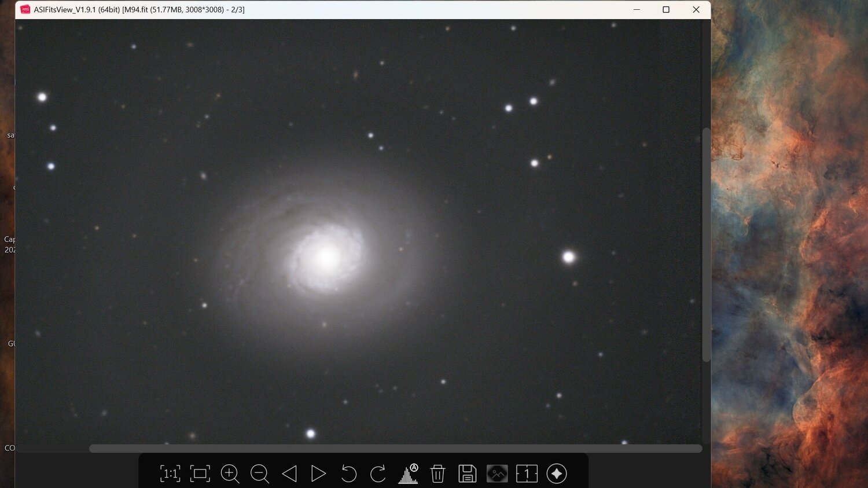Show image at 1:1 actual size
The image size is (868, 488).
pyautogui.click(x=170, y=474)
